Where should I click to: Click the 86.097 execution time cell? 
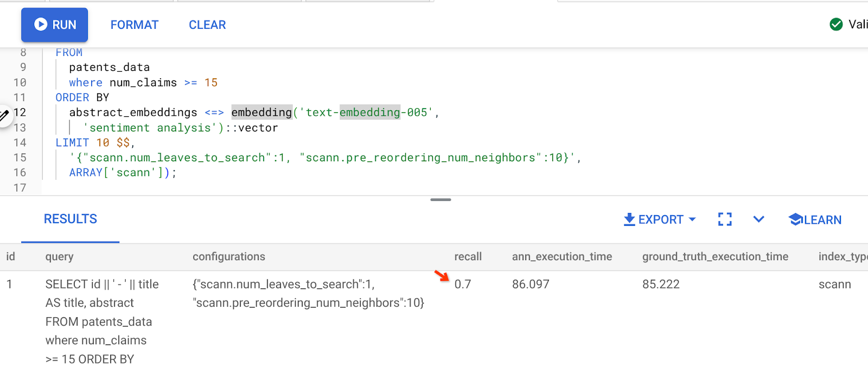531,285
